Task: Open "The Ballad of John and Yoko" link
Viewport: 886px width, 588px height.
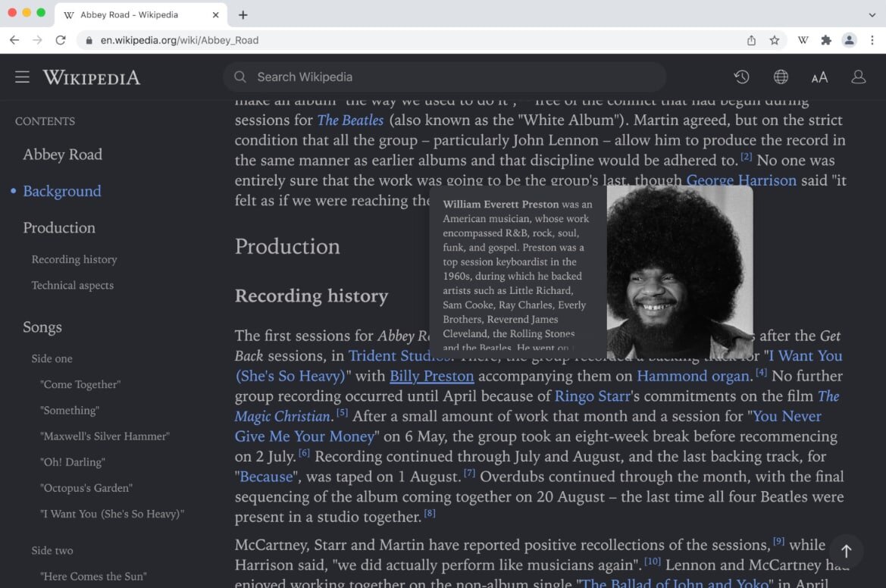Action: point(675,583)
